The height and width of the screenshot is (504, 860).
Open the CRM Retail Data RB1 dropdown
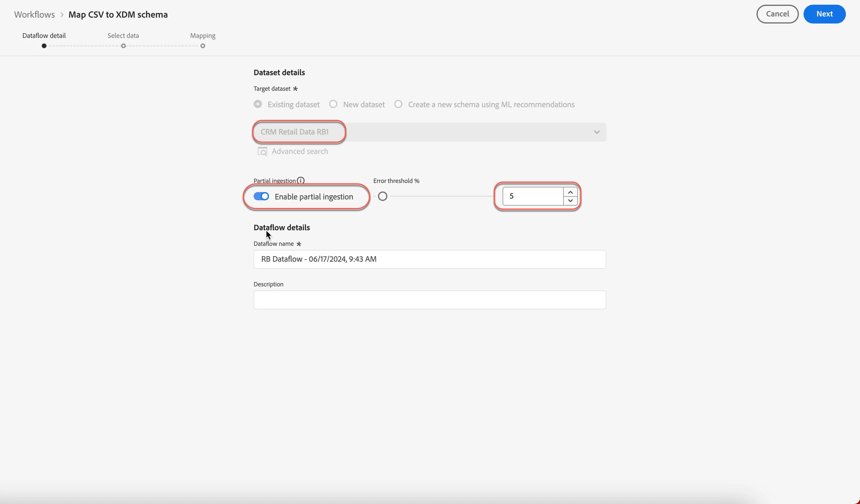[430, 132]
